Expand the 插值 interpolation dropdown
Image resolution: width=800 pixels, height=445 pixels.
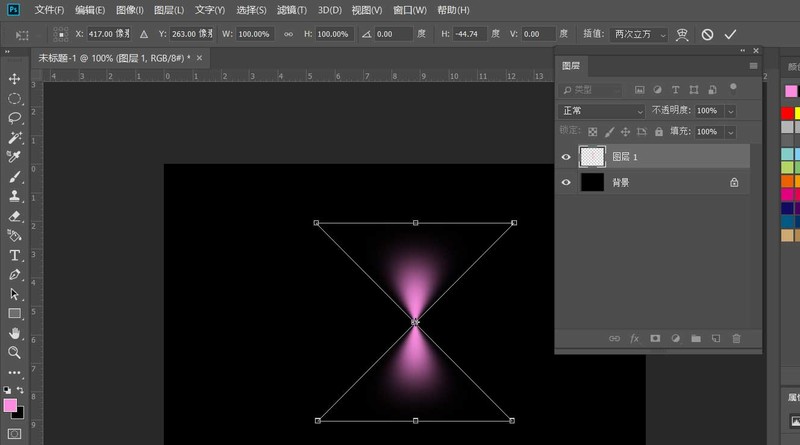pos(640,34)
